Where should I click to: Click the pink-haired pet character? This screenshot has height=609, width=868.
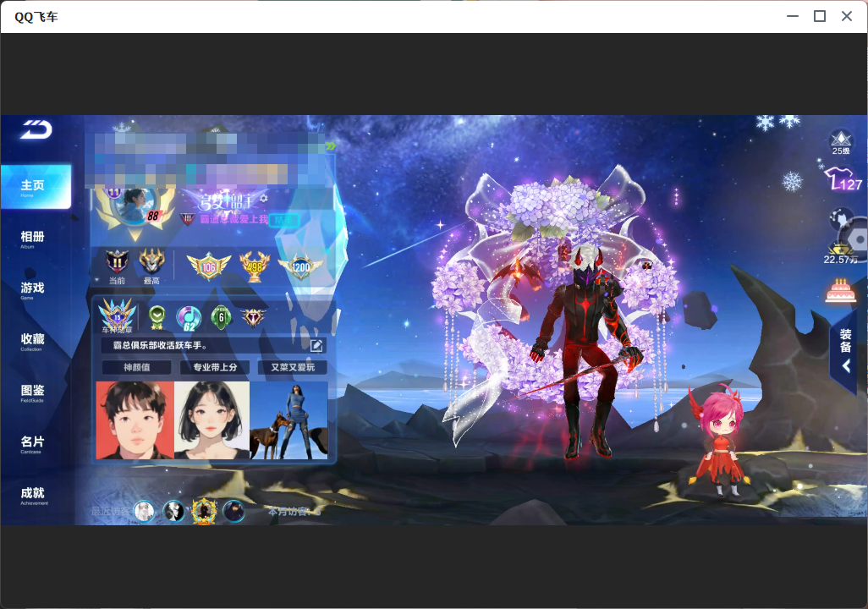(x=718, y=440)
